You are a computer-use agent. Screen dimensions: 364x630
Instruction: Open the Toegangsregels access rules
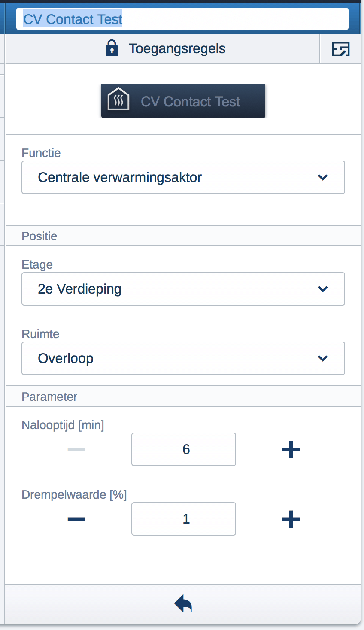tap(177, 48)
